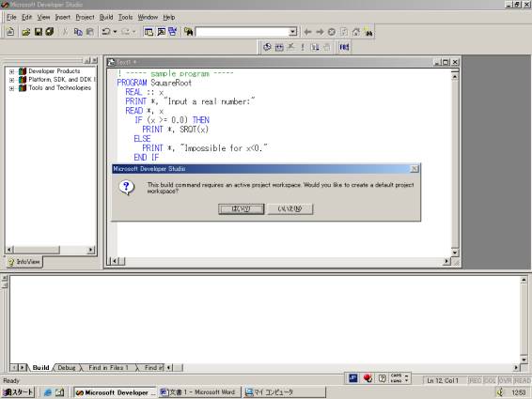Select the Developer Products tree item
532x399 pixels.
pyautogui.click(x=55, y=71)
